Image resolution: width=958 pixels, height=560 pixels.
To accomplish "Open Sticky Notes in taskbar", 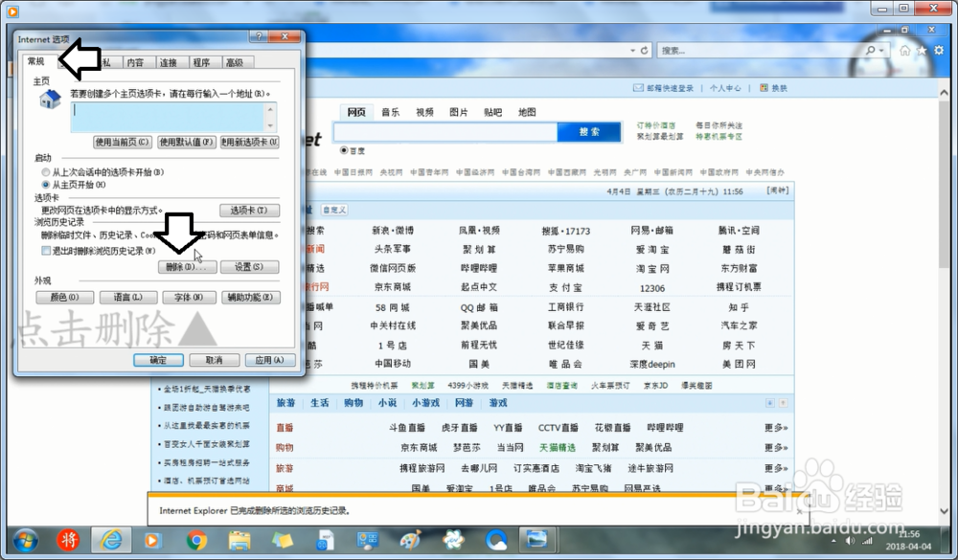I will point(282,541).
